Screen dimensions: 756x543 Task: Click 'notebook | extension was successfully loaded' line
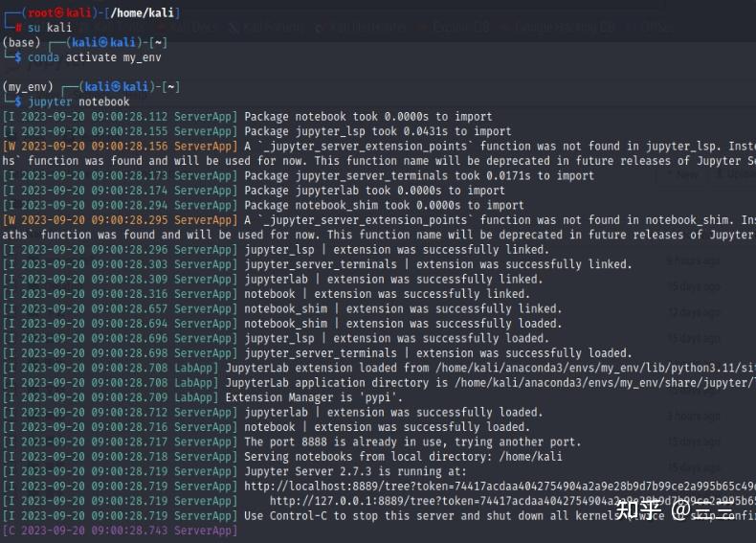(x=267, y=427)
